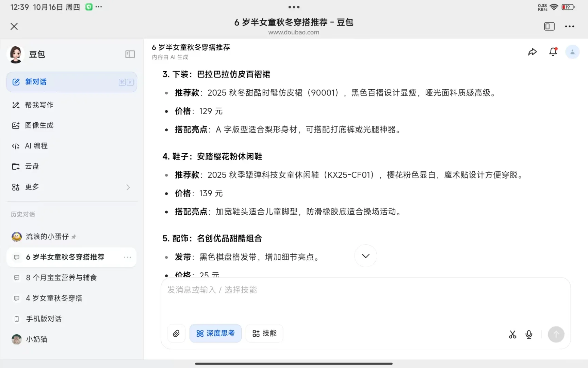588x368 pixels.
Task: Click heading 5. 配饰：名创优品甜酷组合
Action: [x=212, y=238]
